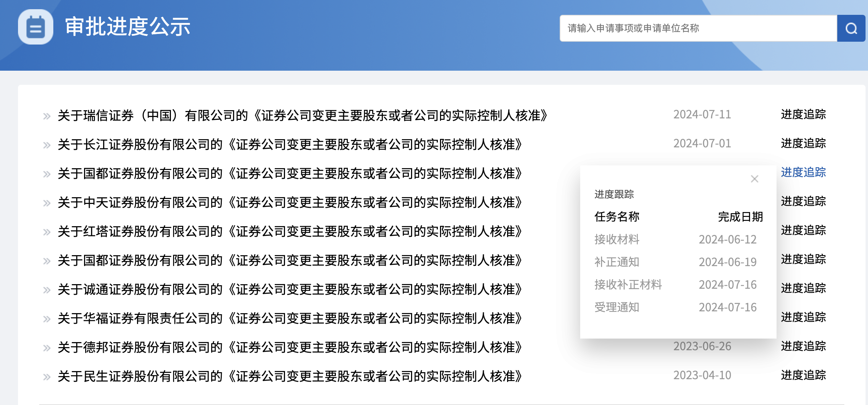
Task: Open 进度追踪 for the 长江证券 entry
Action: point(803,144)
